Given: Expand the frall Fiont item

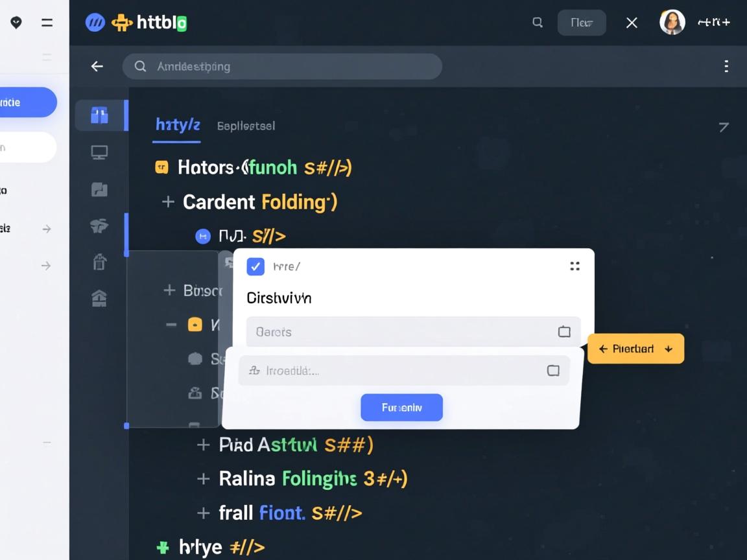Looking at the screenshot, I should click(x=204, y=513).
